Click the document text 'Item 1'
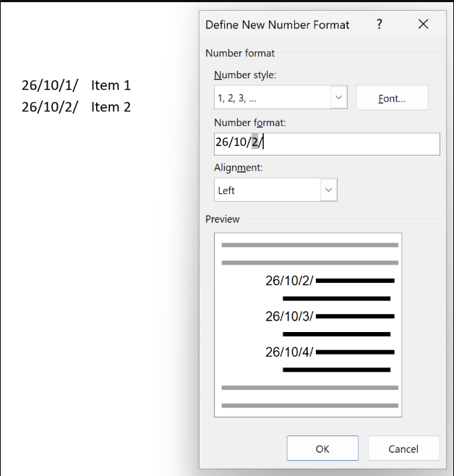Image resolution: width=454 pixels, height=476 pixels. [x=111, y=85]
